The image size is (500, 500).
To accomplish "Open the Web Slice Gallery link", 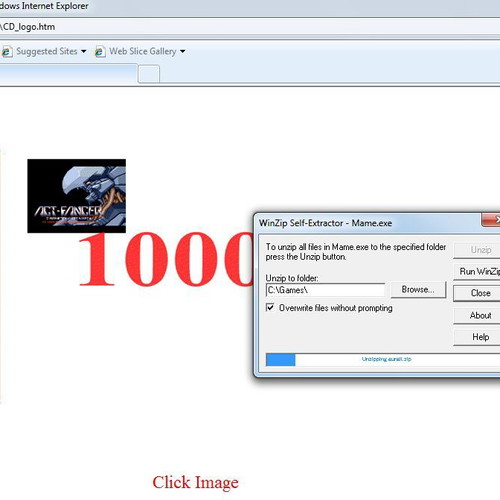I will click(x=143, y=51).
